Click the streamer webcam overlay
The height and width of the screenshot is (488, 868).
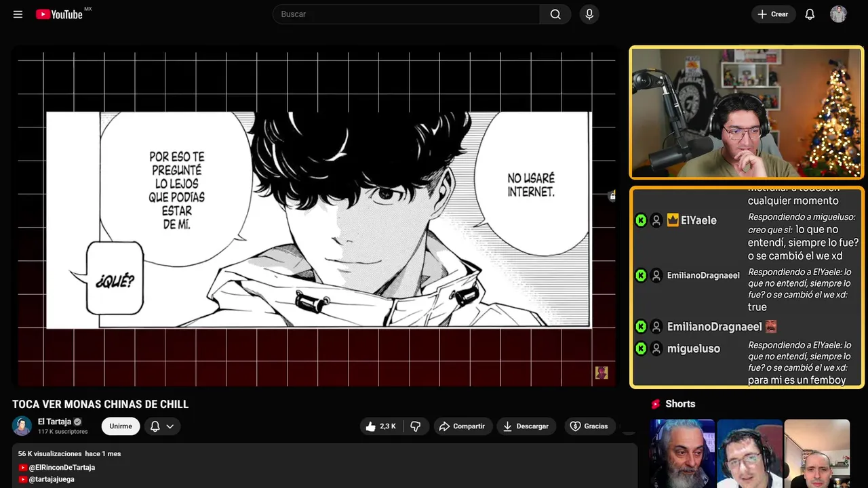click(x=746, y=113)
